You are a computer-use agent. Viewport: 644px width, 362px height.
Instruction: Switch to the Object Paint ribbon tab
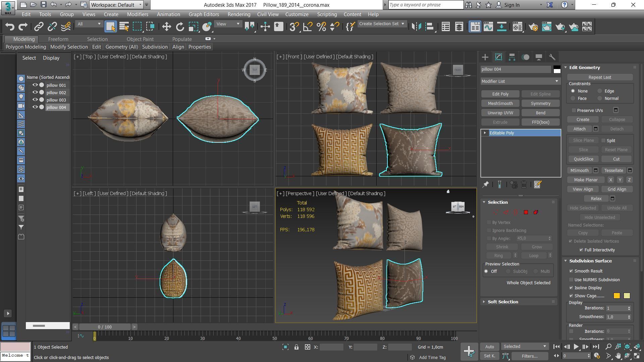(x=140, y=39)
